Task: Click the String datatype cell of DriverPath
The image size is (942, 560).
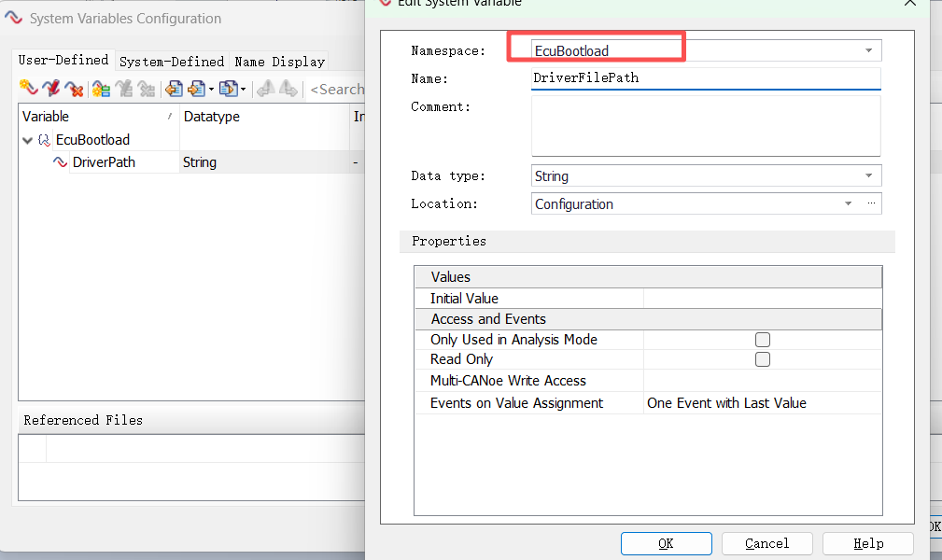Action: click(264, 162)
